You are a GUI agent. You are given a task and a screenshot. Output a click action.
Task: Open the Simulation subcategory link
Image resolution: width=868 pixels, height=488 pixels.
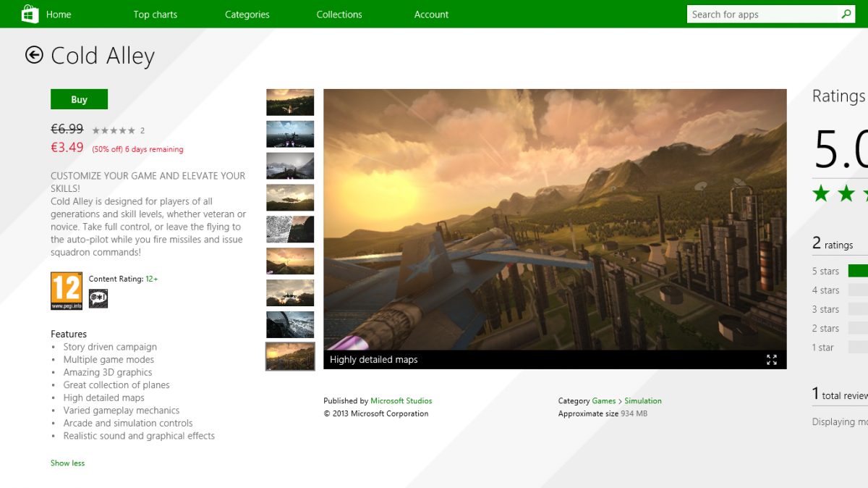tap(643, 401)
